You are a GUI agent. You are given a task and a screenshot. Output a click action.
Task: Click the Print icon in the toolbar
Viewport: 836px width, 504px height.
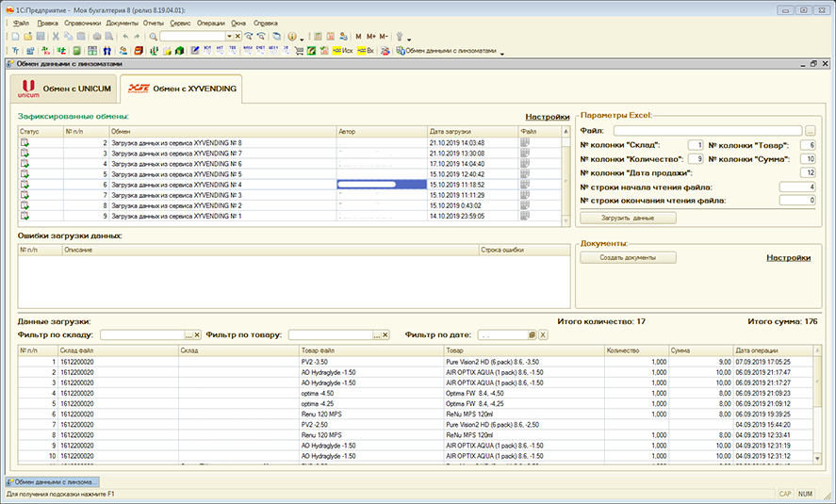coord(97,36)
